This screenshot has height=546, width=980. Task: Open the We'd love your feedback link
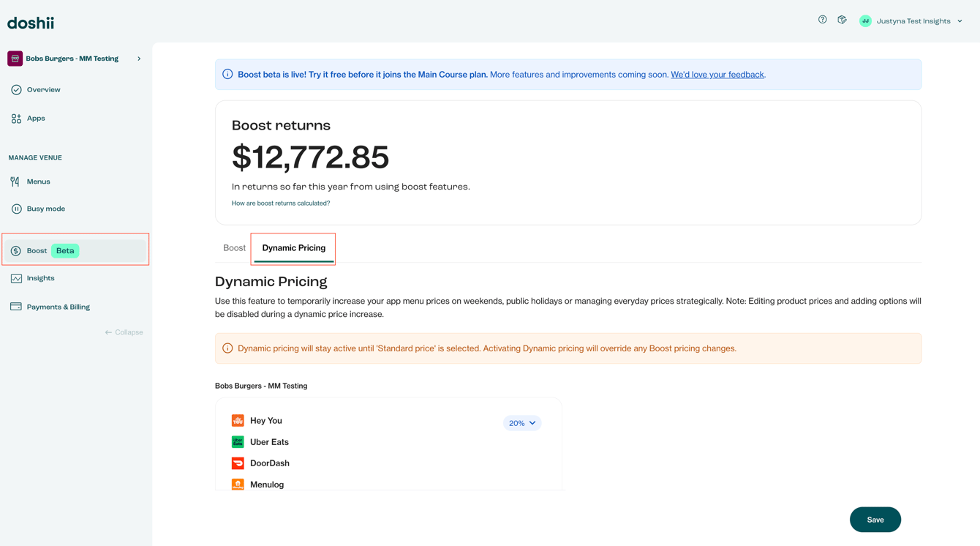(717, 75)
